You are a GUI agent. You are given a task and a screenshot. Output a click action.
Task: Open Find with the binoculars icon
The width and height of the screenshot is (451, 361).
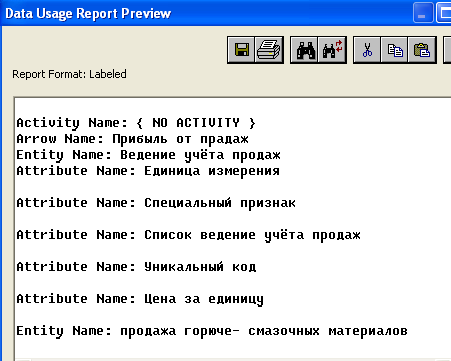(x=305, y=50)
